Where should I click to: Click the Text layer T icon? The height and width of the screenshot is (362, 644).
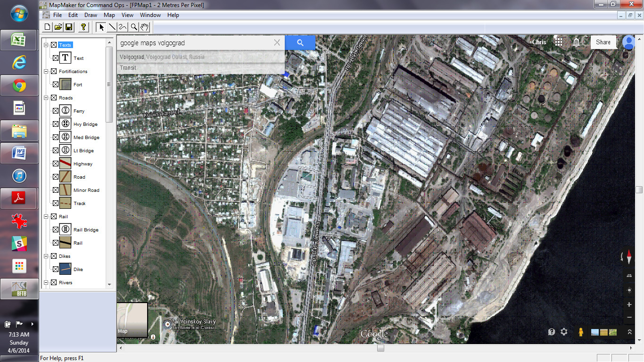[x=65, y=58]
